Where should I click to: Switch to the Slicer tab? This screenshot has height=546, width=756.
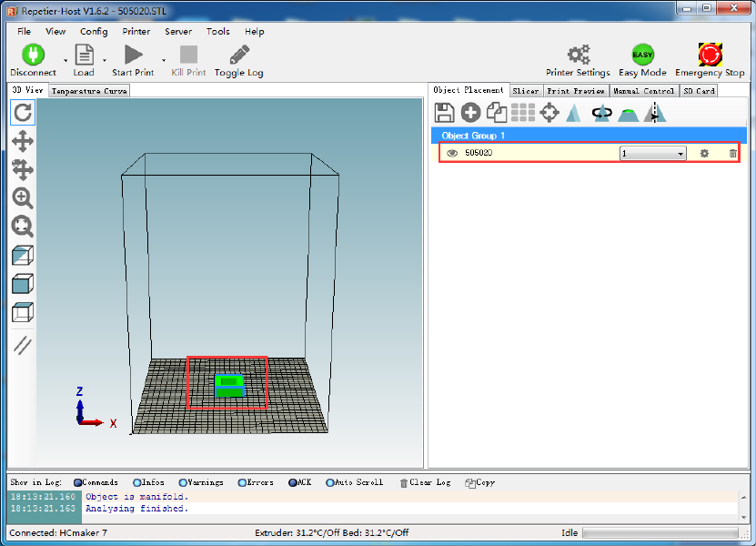[x=526, y=91]
